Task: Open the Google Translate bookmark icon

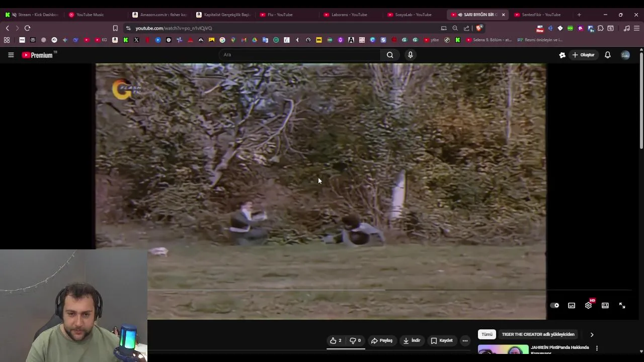Action: click(265, 40)
